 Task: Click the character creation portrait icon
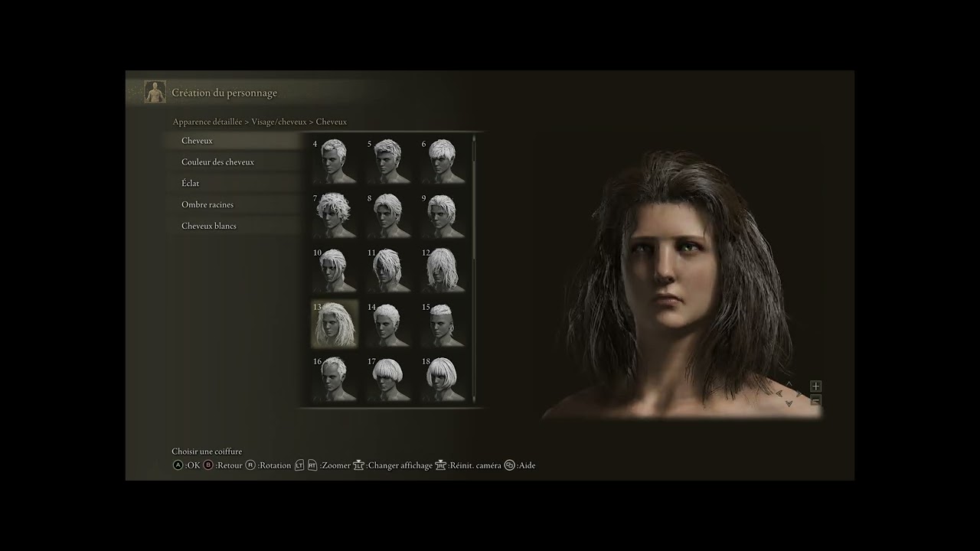click(x=155, y=92)
